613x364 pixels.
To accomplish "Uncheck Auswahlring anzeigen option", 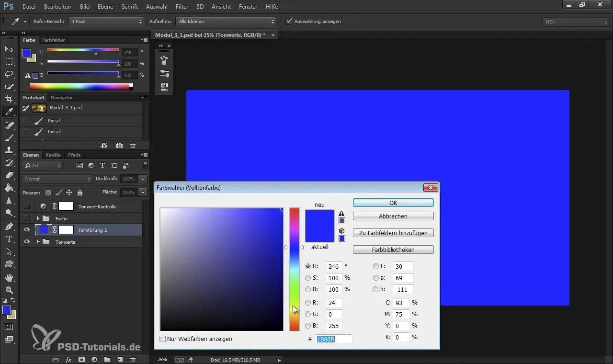I will (x=289, y=21).
